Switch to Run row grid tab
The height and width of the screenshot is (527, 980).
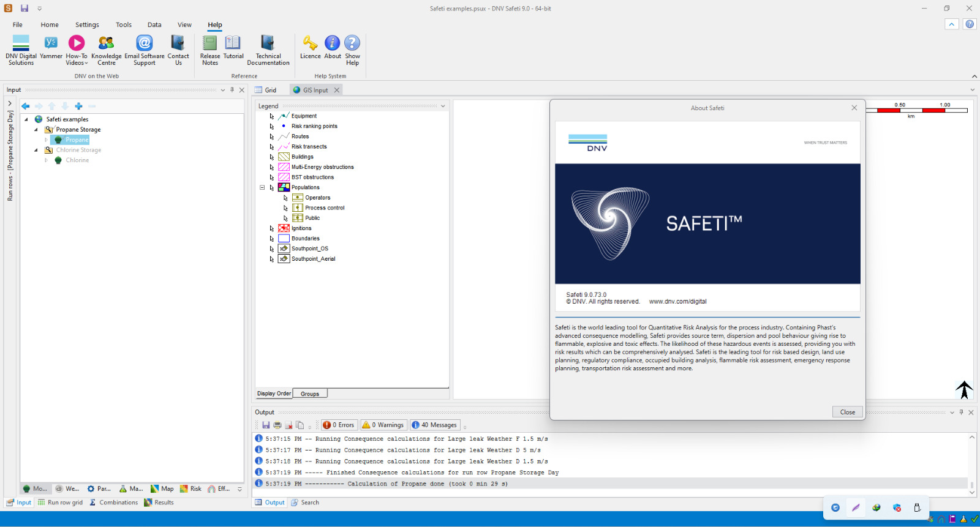[x=60, y=503]
